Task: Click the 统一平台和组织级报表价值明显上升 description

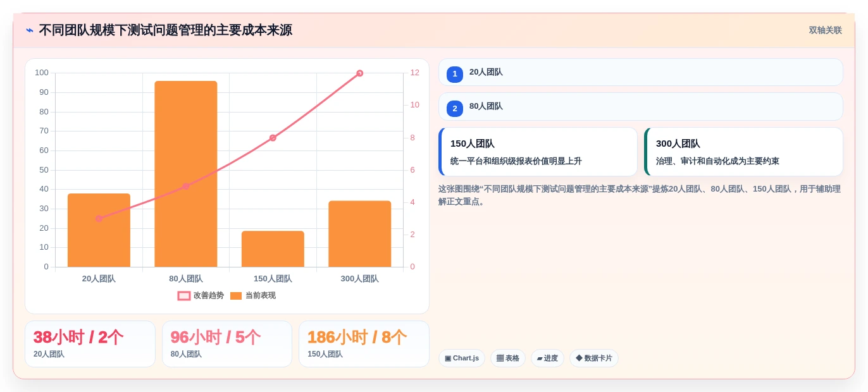Action: (516, 161)
